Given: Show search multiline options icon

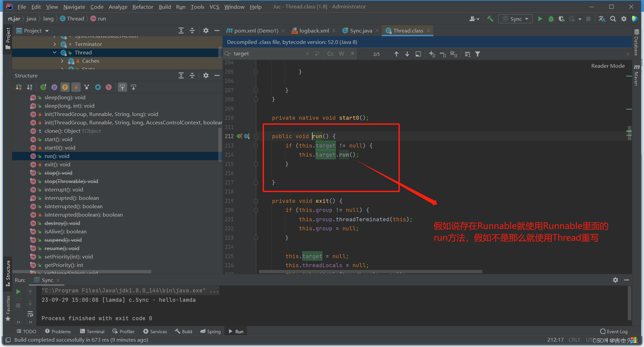Looking at the screenshot, I should tap(468, 54).
